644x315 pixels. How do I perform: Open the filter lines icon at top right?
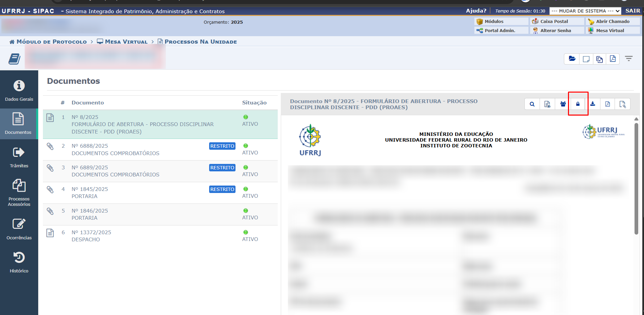pyautogui.click(x=628, y=59)
